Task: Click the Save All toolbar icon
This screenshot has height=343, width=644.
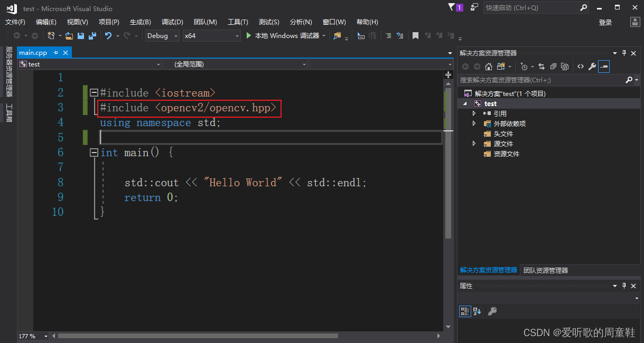Action: click(x=92, y=36)
